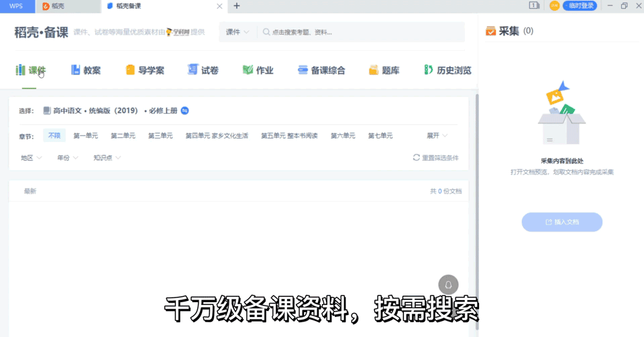The width and height of the screenshot is (644, 337).
Task: Click the 备课综合 stacked layers icon
Action: point(303,70)
